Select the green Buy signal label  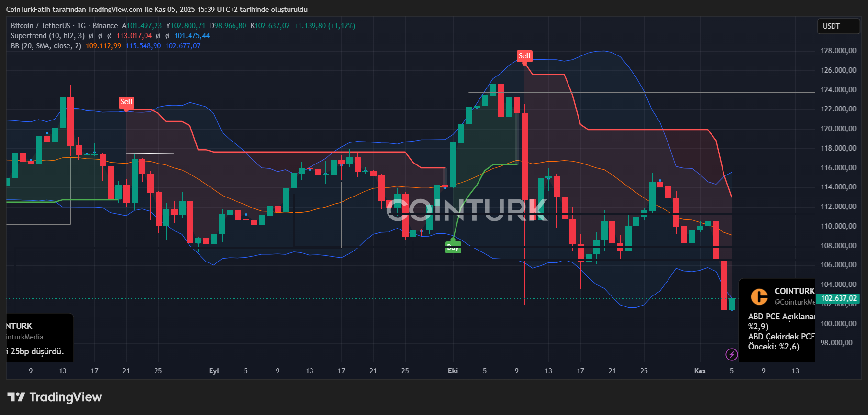453,248
